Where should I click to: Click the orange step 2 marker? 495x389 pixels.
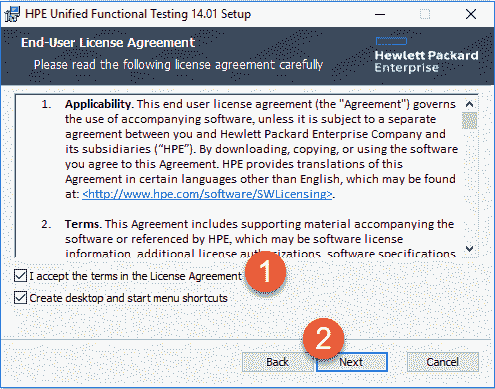tap(323, 338)
